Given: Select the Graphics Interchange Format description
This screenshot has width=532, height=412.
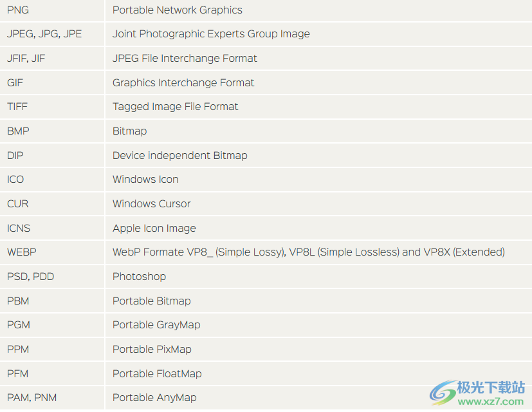Looking at the screenshot, I should (x=183, y=83).
